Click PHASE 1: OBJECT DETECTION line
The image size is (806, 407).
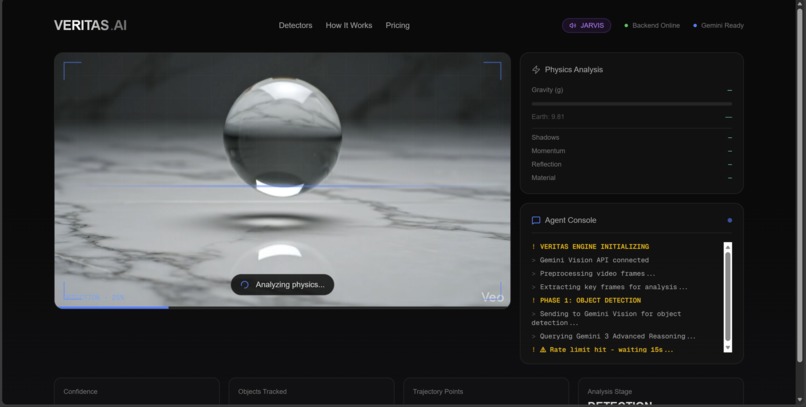(586, 300)
